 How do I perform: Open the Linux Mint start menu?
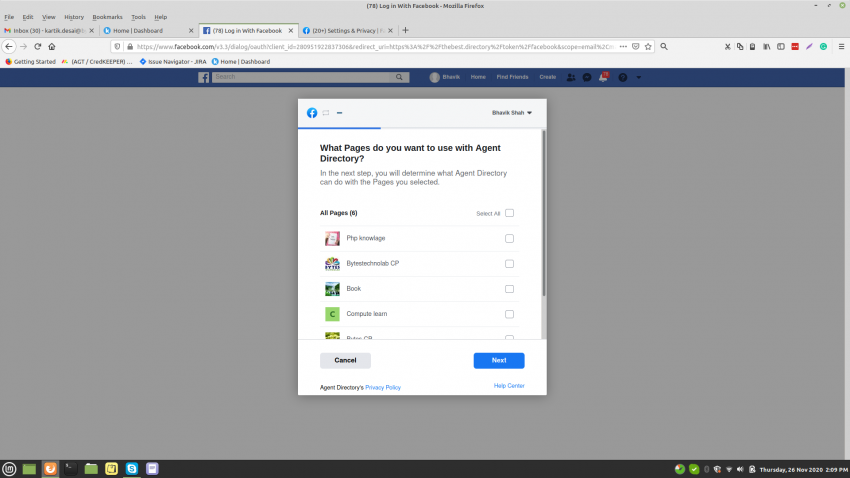[x=9, y=468]
